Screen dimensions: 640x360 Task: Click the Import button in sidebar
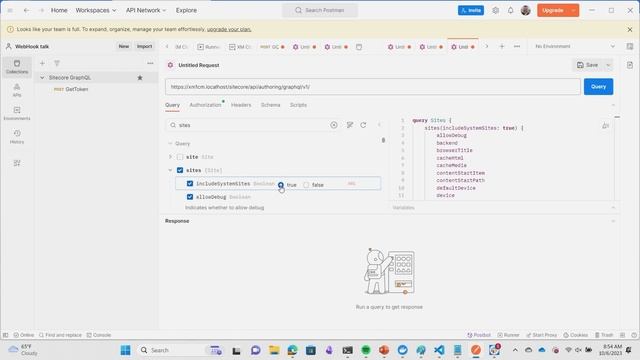pyautogui.click(x=144, y=47)
